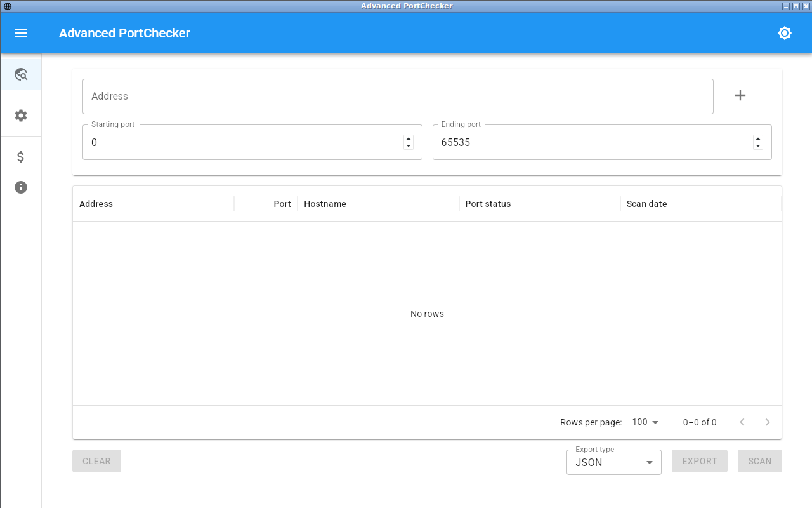Sort by the Port column header

(x=266, y=204)
